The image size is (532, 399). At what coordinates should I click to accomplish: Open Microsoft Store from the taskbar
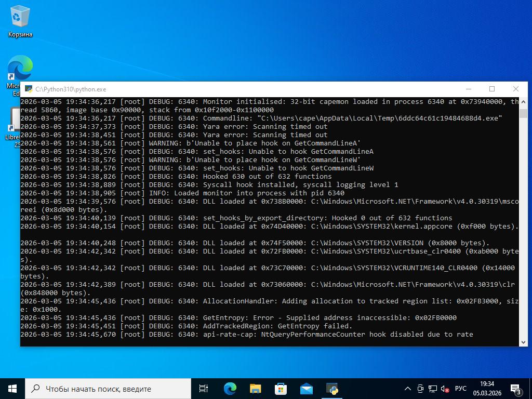coord(281,388)
